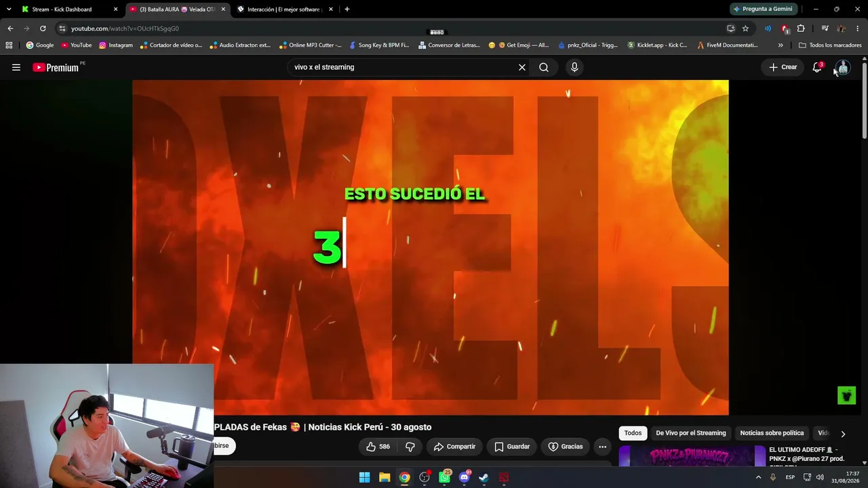The height and width of the screenshot is (488, 868).
Task: Open the Song Key & BPM Finder bookmark
Action: coord(379,45)
